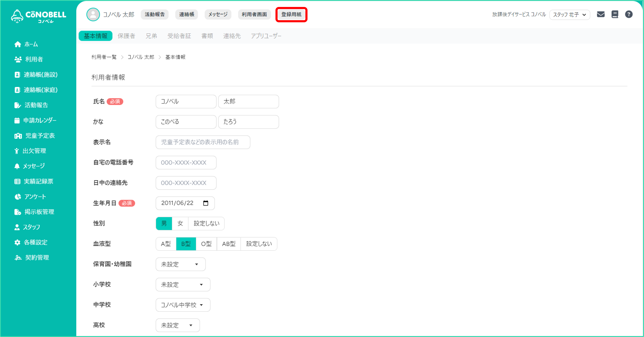Click the kana field このべる
This screenshot has width=644, height=337.
(x=186, y=122)
